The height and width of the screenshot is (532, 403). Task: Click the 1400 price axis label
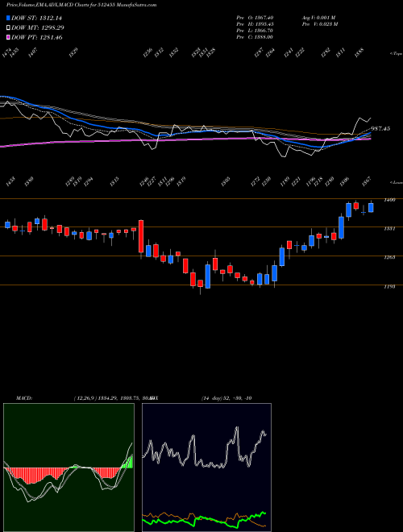(389, 200)
